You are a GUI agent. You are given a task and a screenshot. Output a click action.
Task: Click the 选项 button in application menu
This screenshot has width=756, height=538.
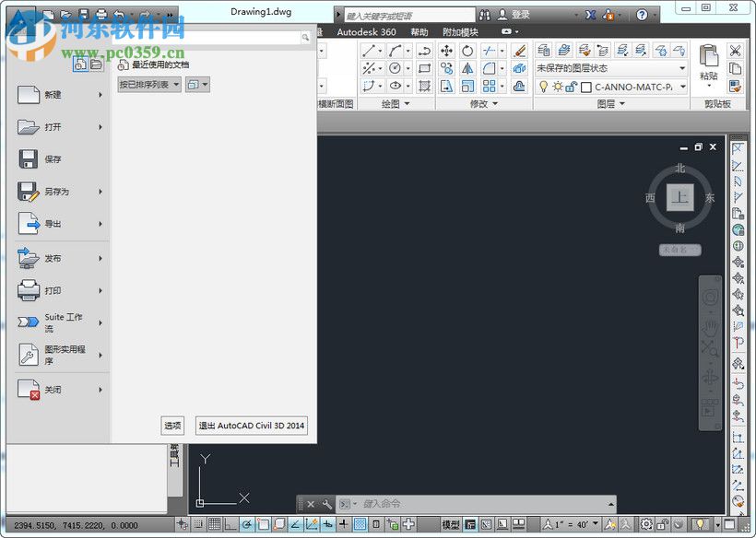pos(172,425)
